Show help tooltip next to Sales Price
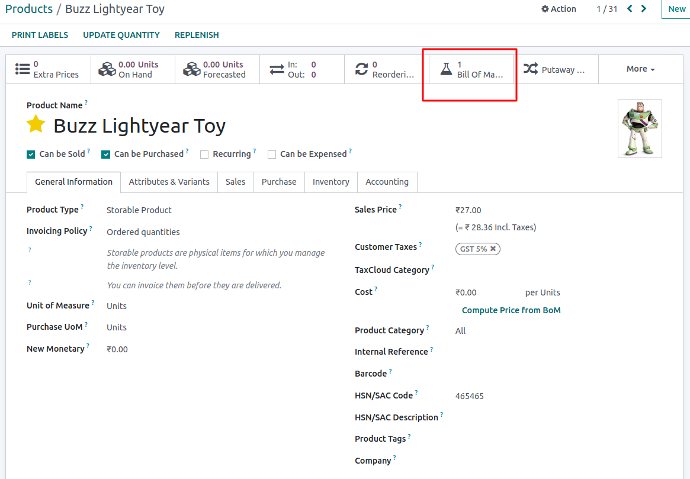690x479 pixels. (400, 206)
